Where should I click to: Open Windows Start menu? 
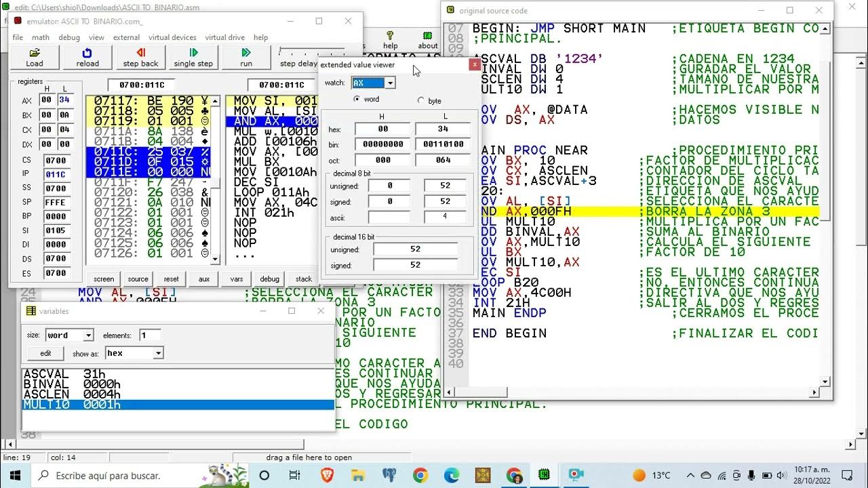pyautogui.click(x=15, y=475)
